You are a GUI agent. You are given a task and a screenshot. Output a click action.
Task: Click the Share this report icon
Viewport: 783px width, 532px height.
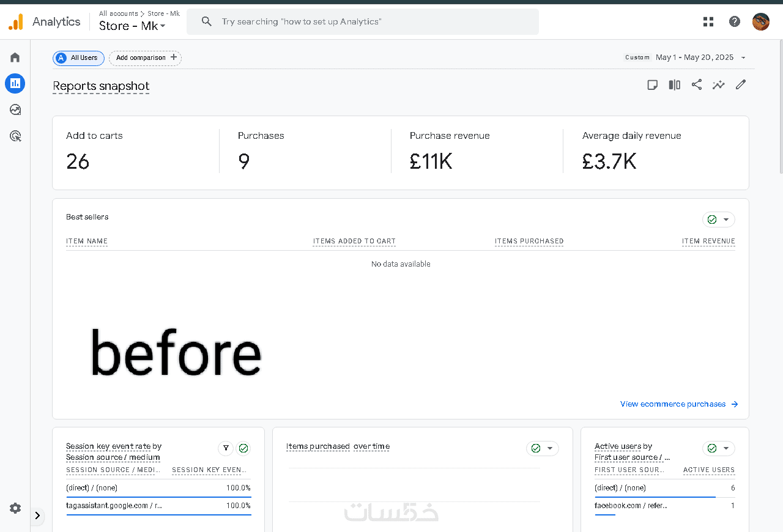pos(697,85)
